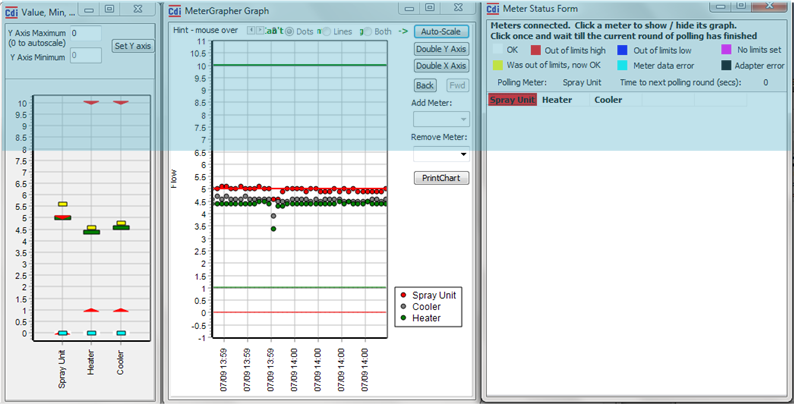Click the 'Hint - mouse over' label
Viewport: 795px width, 404px height.
(205, 30)
